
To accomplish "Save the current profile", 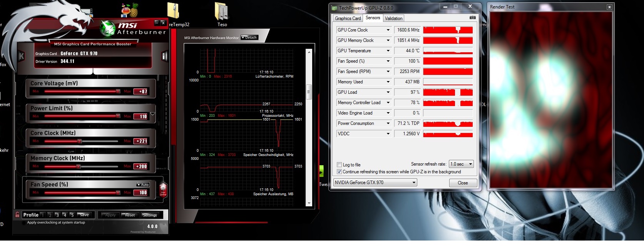I will point(84,215).
